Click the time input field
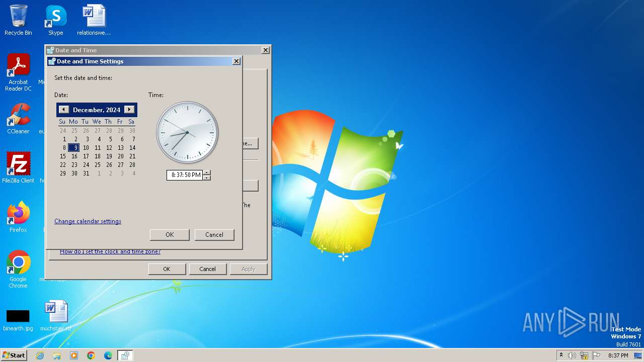Viewport: 644px width, 362px height. pyautogui.click(x=185, y=175)
